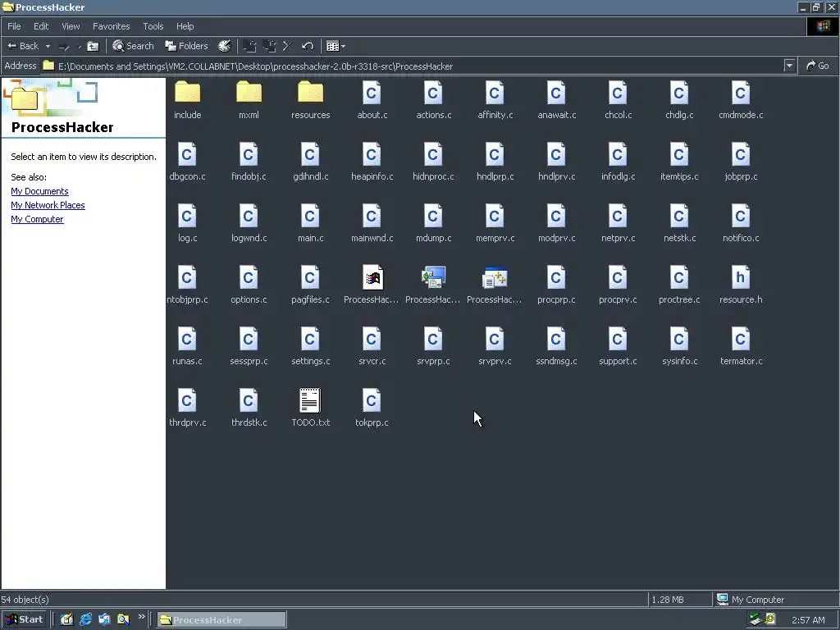
Task: Click the runas.c file name
Action: point(188,361)
